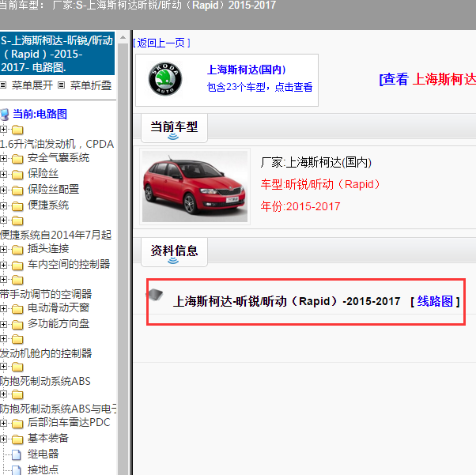Screen dimensions: 476x475
Task: Click the 菜单折叠 list icon
Action: pos(61,85)
